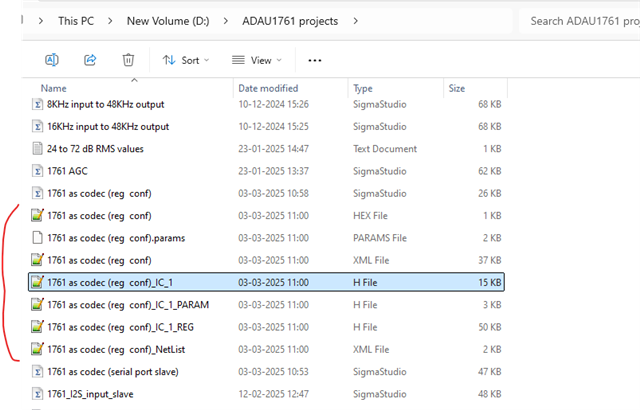This screenshot has height=410, width=640.
Task: Expand chevron after This PC
Action: click(110, 21)
